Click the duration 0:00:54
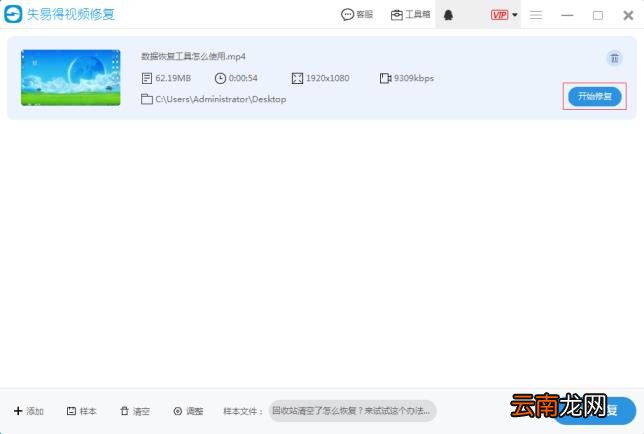This screenshot has height=434, width=644. click(243, 78)
